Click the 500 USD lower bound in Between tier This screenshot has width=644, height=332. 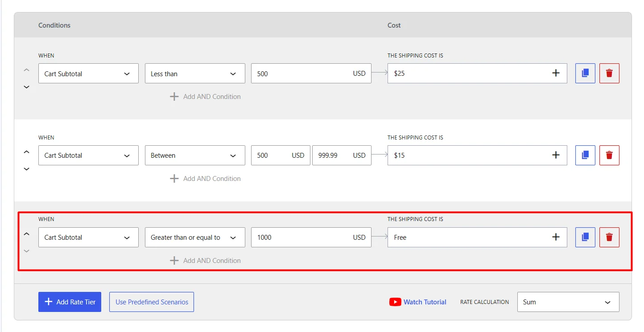pos(281,156)
